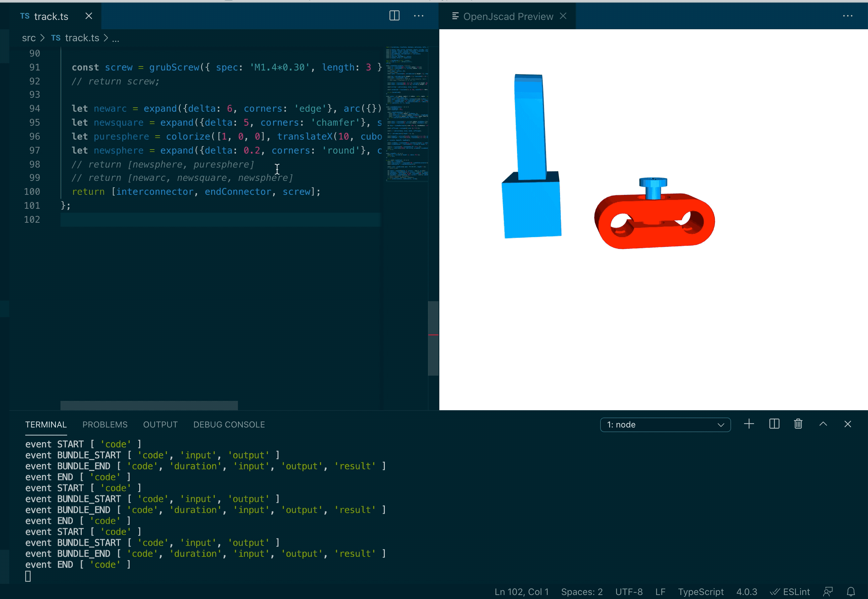Image resolution: width=868 pixels, height=599 pixels.
Task: Expand the breadcrumb ellipsis after track.ts
Action: pyautogui.click(x=116, y=38)
